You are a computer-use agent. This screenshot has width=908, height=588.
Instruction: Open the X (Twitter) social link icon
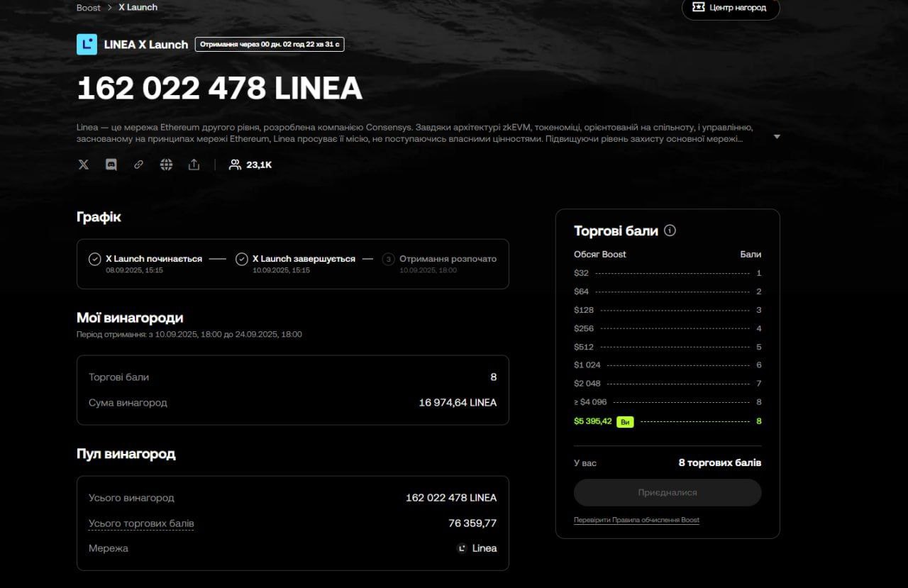pyautogui.click(x=84, y=165)
